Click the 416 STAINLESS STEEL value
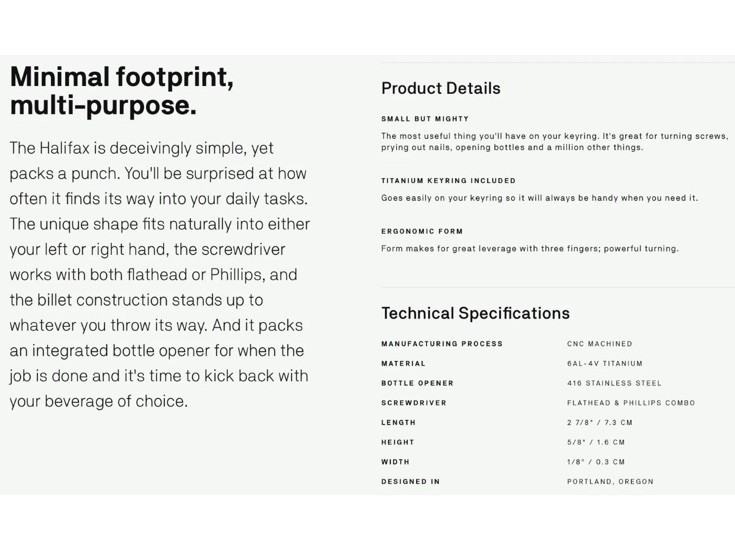This screenshot has height=549, width=735. 614,383
